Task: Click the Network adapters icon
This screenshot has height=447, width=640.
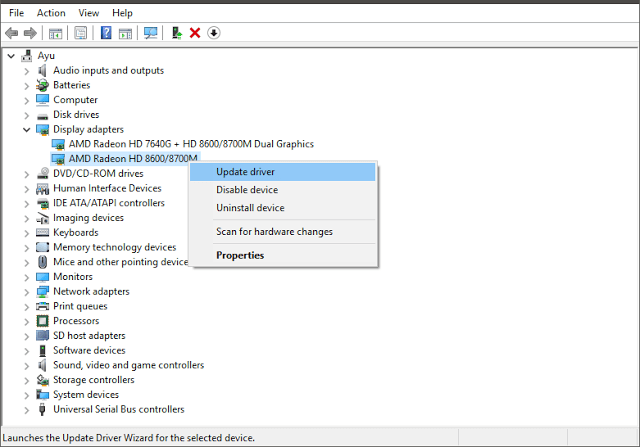Action: pos(42,291)
